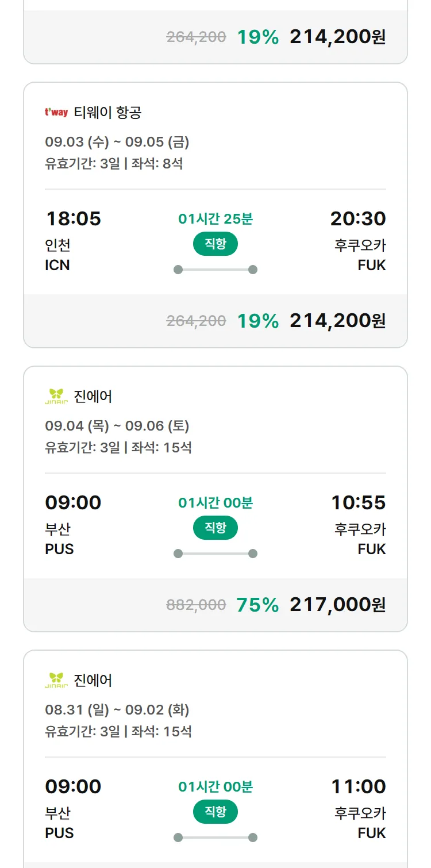Select the 10:55 arrival time
The height and width of the screenshot is (868, 431).
tap(358, 502)
